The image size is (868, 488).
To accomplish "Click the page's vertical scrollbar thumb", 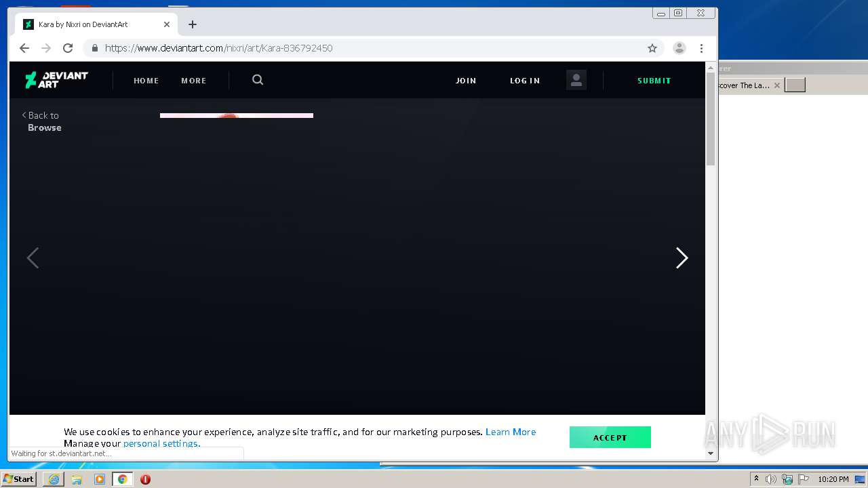I will coord(711,118).
